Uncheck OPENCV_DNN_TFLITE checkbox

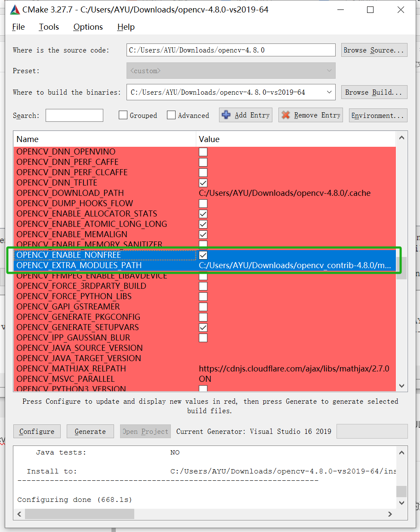203,182
